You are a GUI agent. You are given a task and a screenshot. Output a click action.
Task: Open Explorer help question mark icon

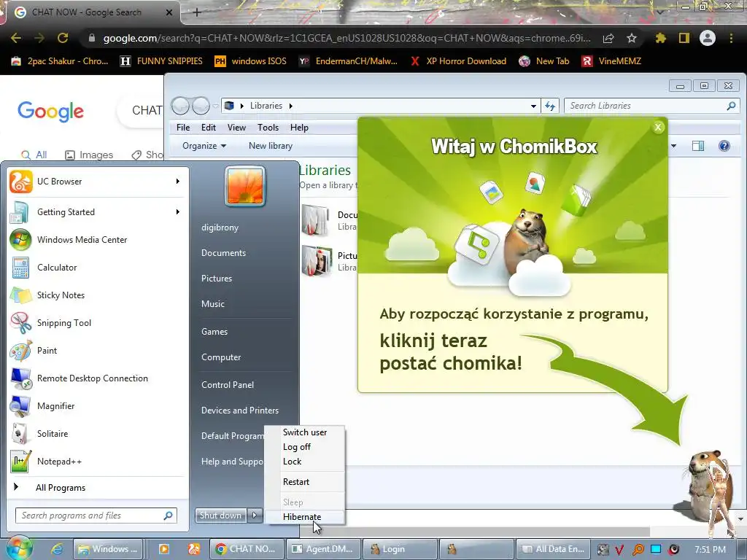coord(724,146)
